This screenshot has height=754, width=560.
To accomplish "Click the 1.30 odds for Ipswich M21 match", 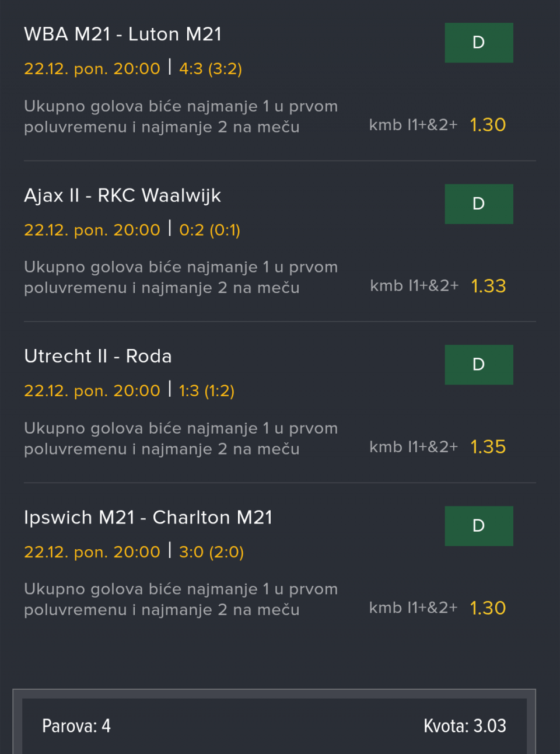I will click(x=488, y=608).
